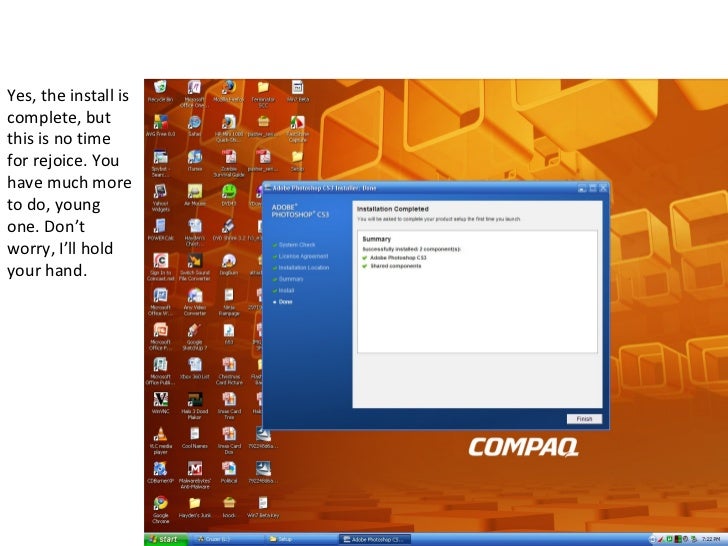Click the green tray icon beside the red one
The height and width of the screenshot is (546, 728).
coord(669,539)
